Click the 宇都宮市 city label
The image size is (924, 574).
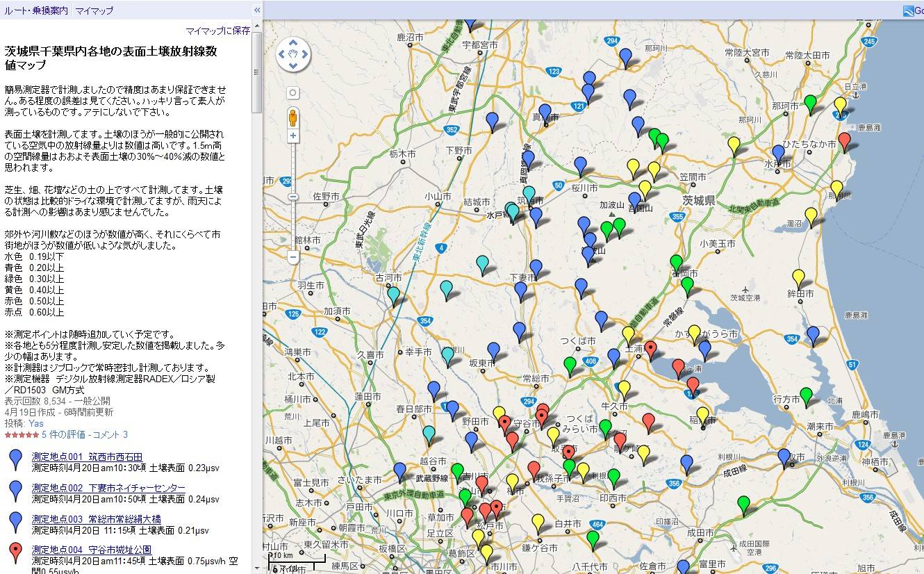pyautogui.click(x=479, y=44)
